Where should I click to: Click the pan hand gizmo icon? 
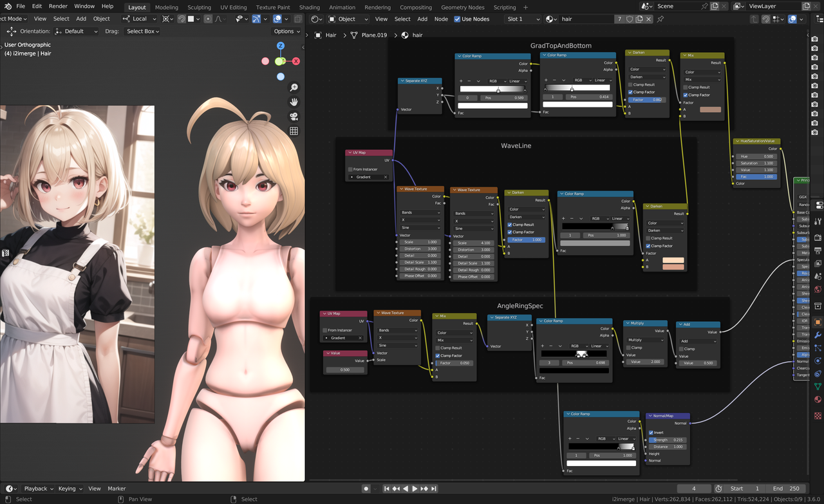tap(294, 102)
